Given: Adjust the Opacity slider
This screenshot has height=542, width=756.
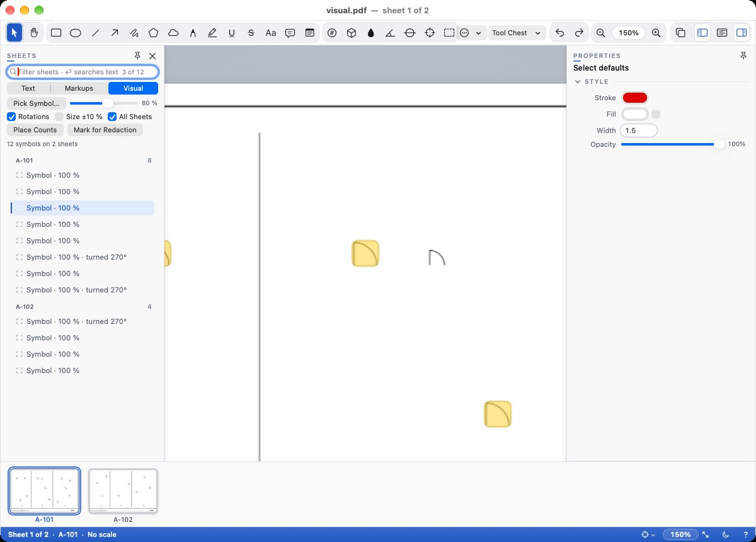Looking at the screenshot, I should coord(672,144).
